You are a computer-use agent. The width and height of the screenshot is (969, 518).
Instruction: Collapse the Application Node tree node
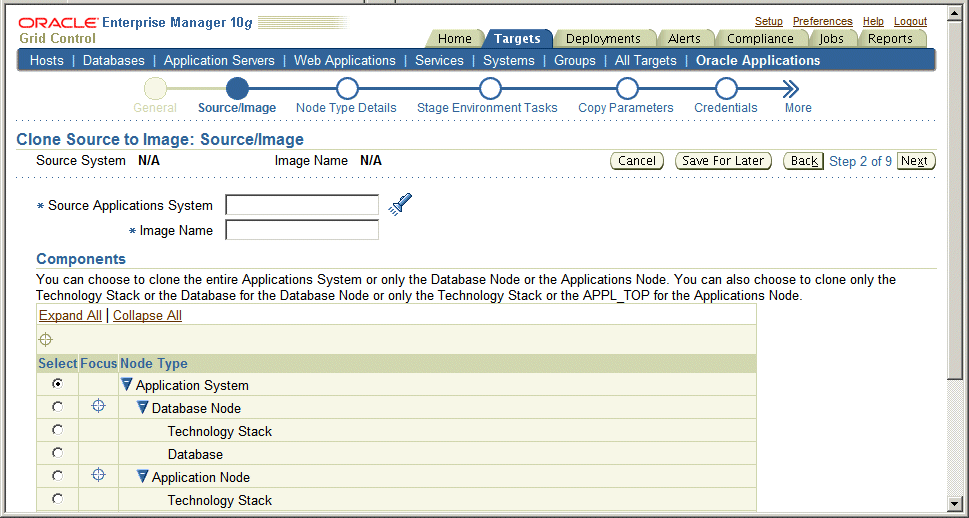coord(143,477)
